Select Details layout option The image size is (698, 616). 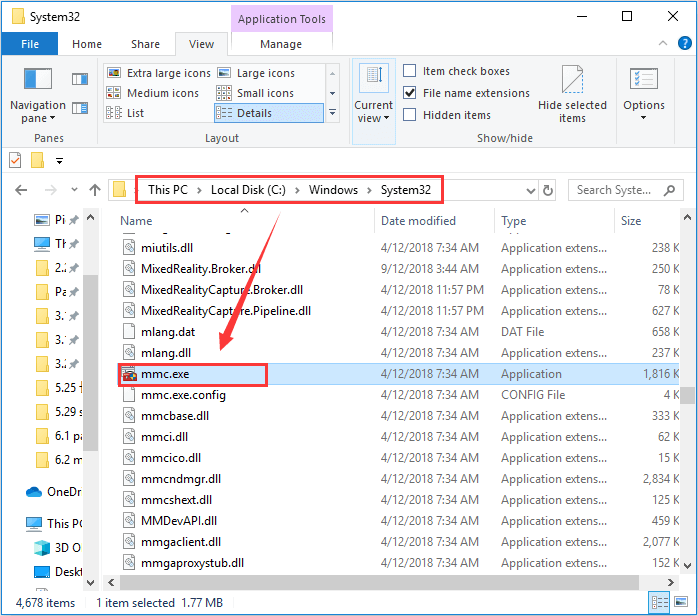pyautogui.click(x=269, y=113)
